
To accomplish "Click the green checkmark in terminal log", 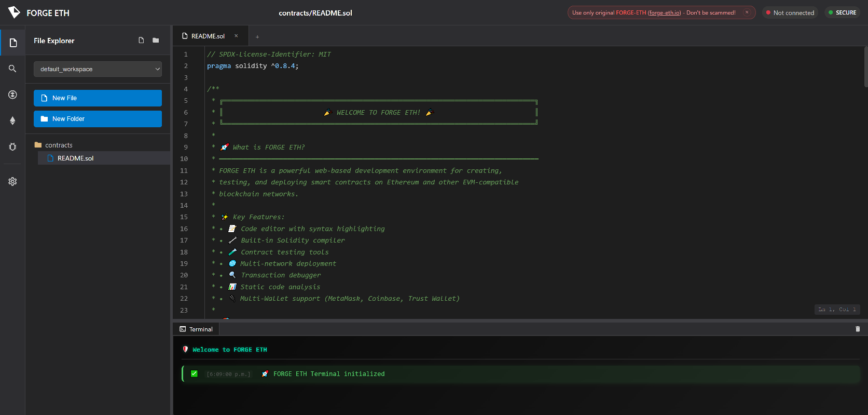I will pos(194,373).
